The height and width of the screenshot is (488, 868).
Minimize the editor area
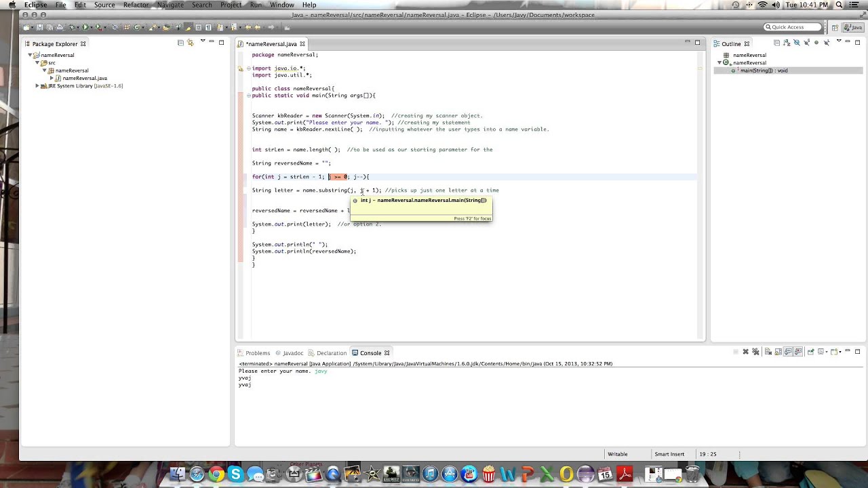pos(687,42)
